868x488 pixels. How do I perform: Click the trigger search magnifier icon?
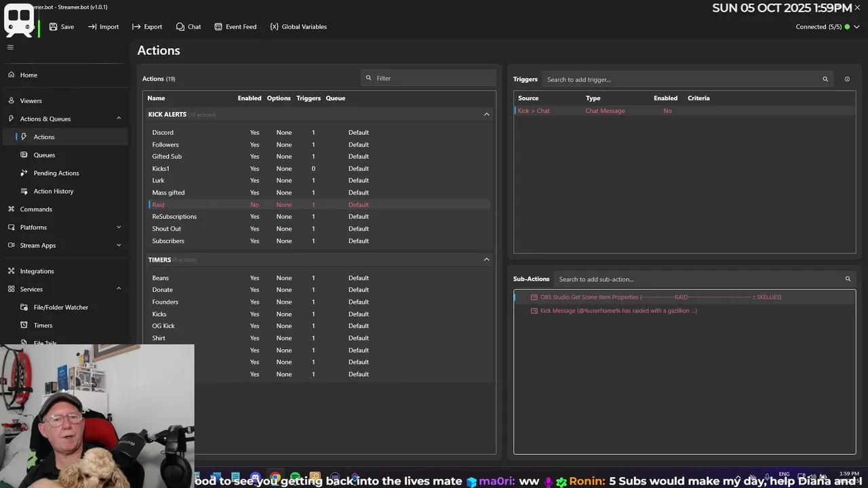pyautogui.click(x=825, y=79)
